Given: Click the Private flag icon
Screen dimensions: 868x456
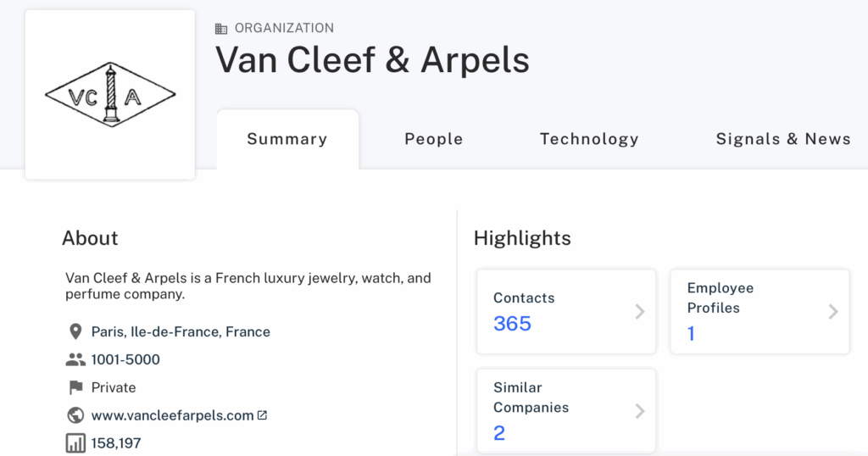Looking at the screenshot, I should coord(75,387).
